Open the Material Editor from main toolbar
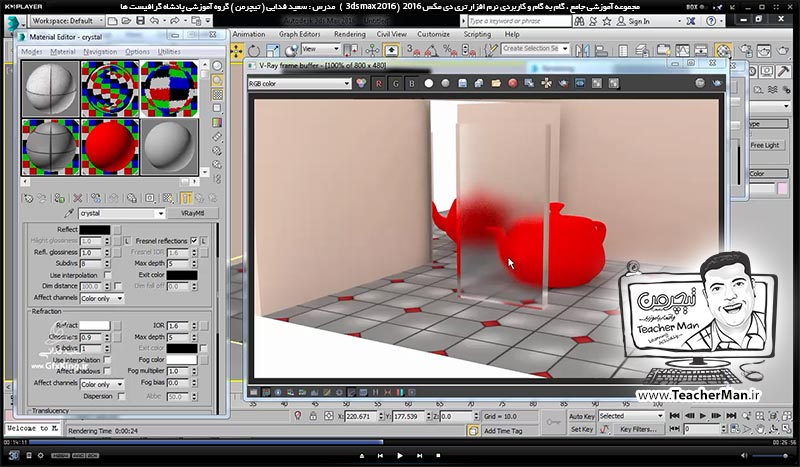Image resolution: width=800 pixels, height=467 pixels. coord(723,50)
